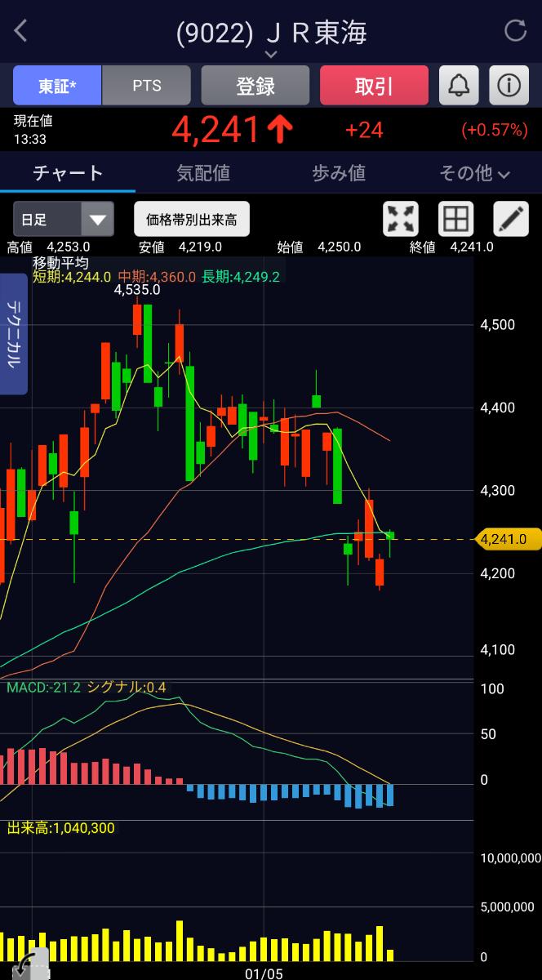Viewport: 542px width, 980px height.
Task: Open the price alert bell
Action: pyautogui.click(x=459, y=85)
